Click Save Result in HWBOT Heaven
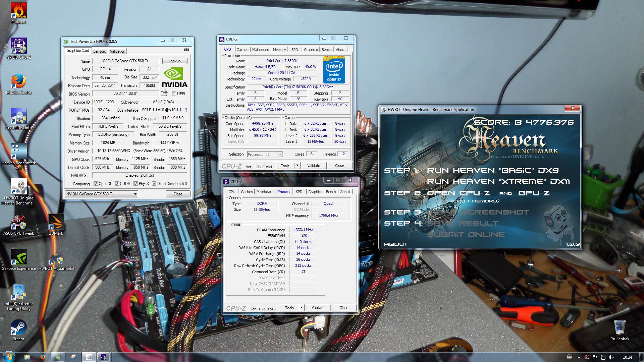Screen dimensions: 644x362 click(463, 223)
